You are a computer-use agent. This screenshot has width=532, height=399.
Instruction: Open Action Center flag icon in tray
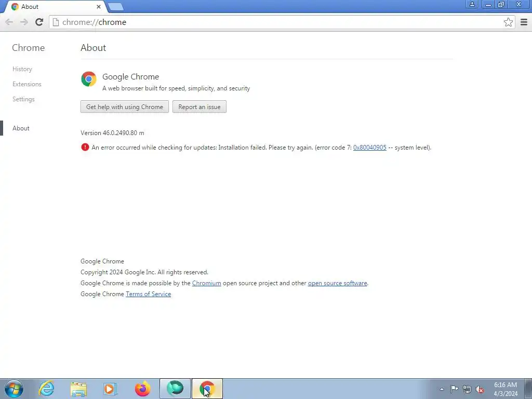pos(454,389)
